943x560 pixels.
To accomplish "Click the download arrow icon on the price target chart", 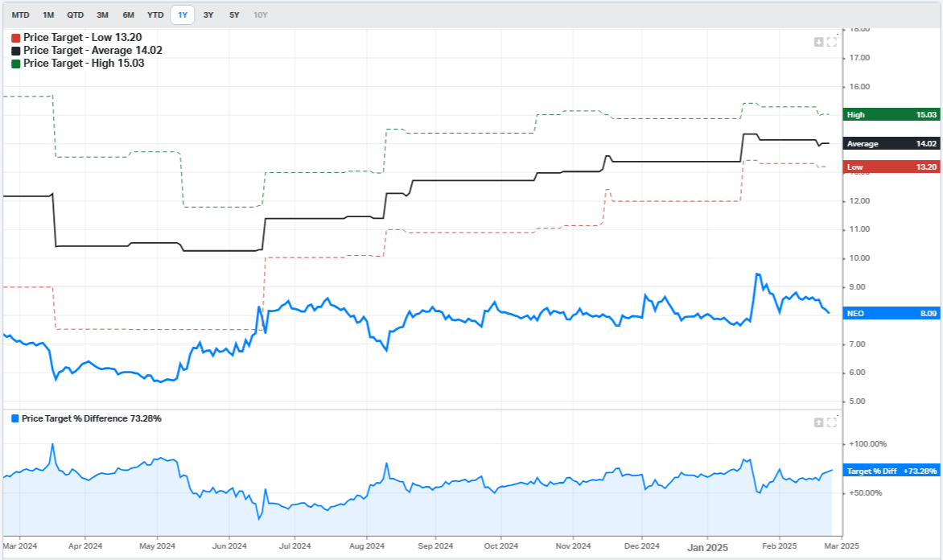I will [x=818, y=42].
